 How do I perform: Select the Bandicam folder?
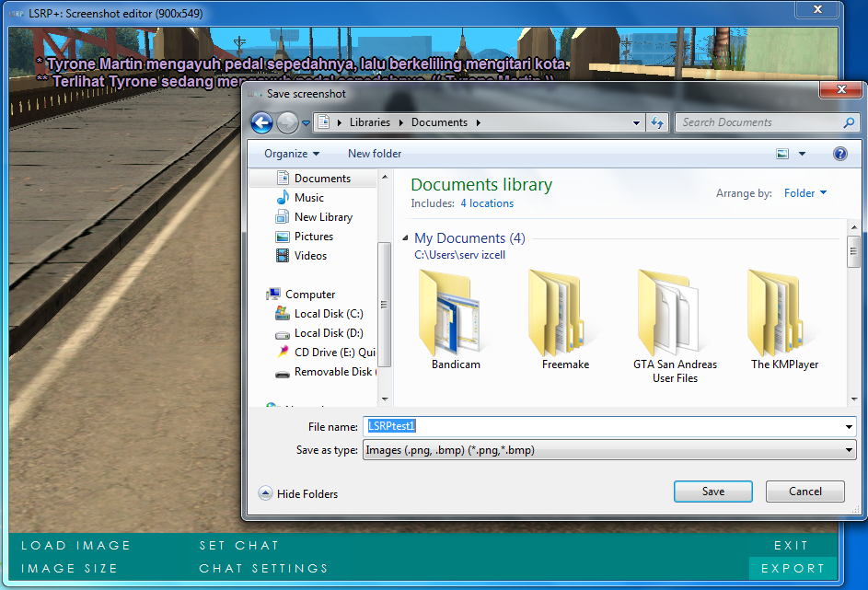(x=456, y=318)
